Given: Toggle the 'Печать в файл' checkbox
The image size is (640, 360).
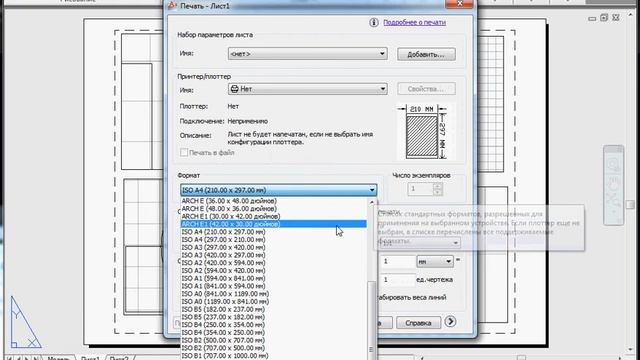Looking at the screenshot, I should pyautogui.click(x=184, y=152).
